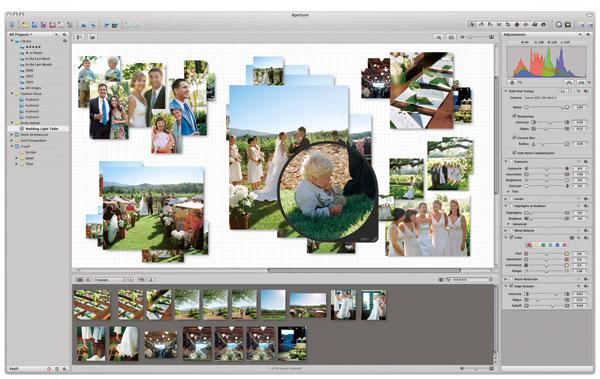
Task: Expand the Tibet folder
Action: [16, 163]
